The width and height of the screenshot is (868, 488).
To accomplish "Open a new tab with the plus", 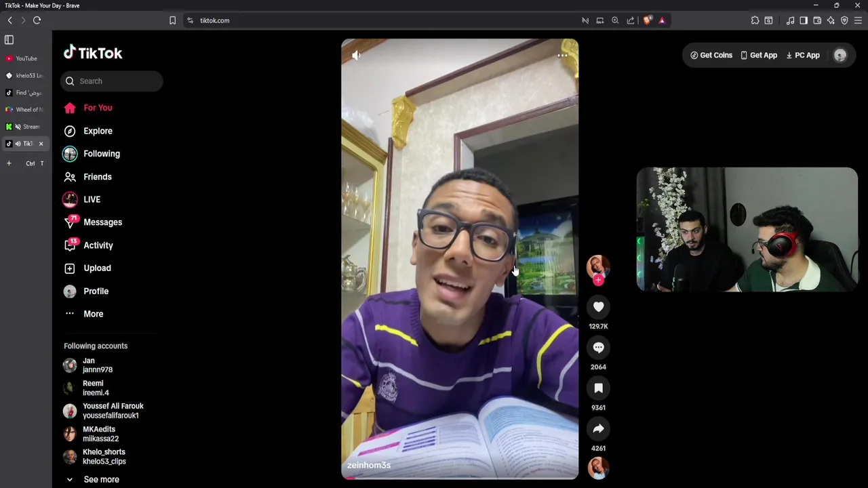I will point(9,163).
